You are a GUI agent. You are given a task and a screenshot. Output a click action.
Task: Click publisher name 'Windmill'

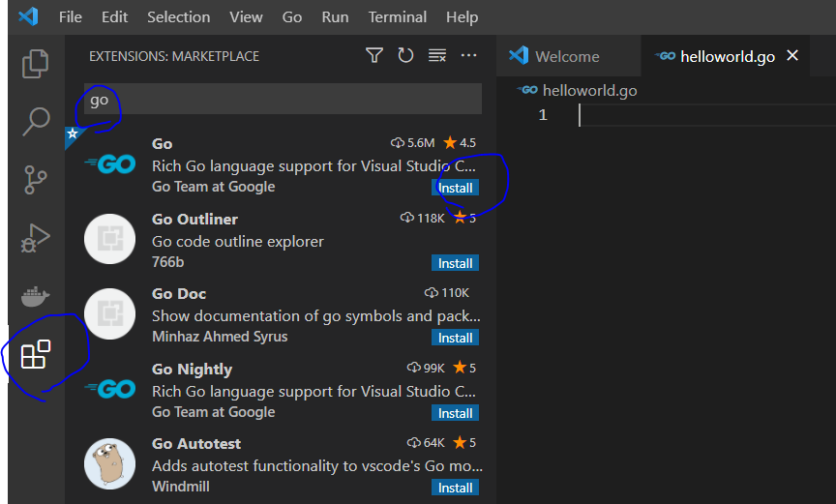181,487
